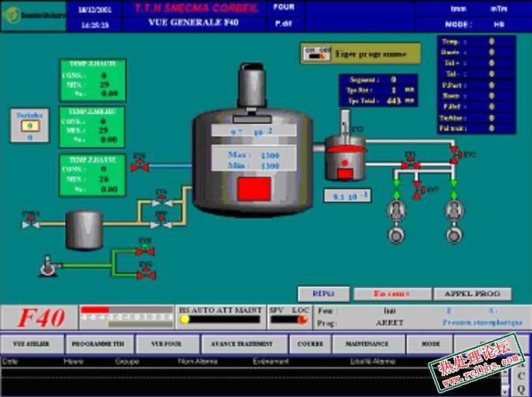
Task: Click the gray bar below the numeric scale
Action: pyautogui.click(x=140, y=324)
